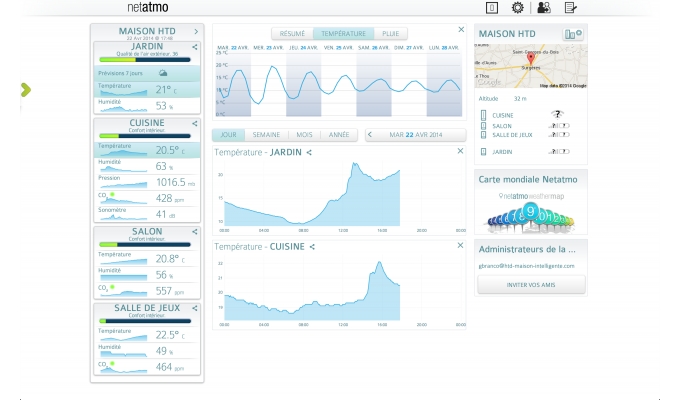Go to previous date with left arrow
Screen dimensions: 680x400
click(x=371, y=134)
